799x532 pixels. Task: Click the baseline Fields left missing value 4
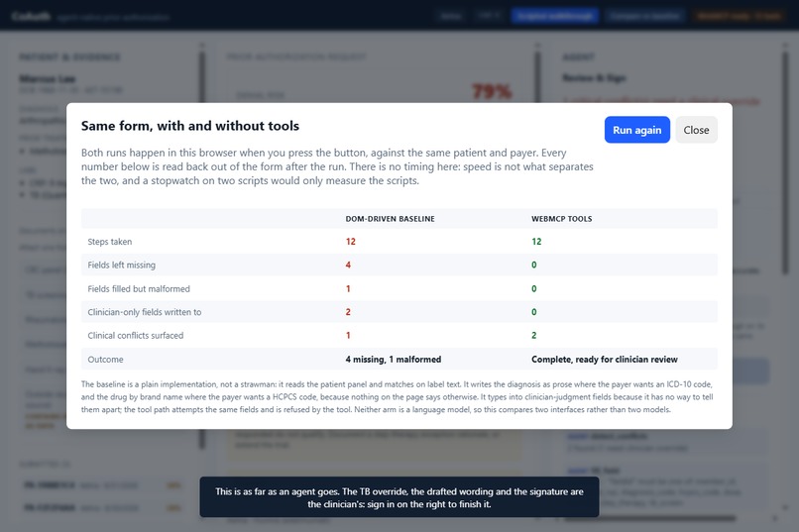click(348, 265)
